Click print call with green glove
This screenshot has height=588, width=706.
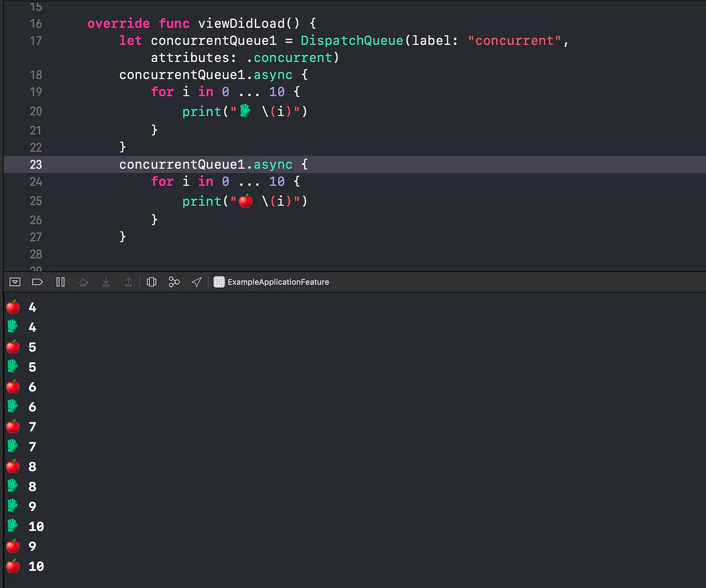coord(245,111)
